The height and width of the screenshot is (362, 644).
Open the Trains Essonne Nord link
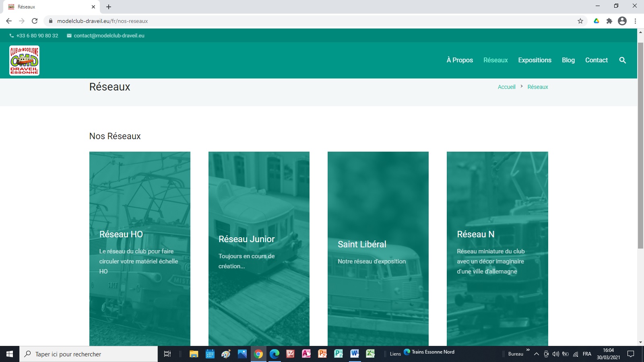429,352
